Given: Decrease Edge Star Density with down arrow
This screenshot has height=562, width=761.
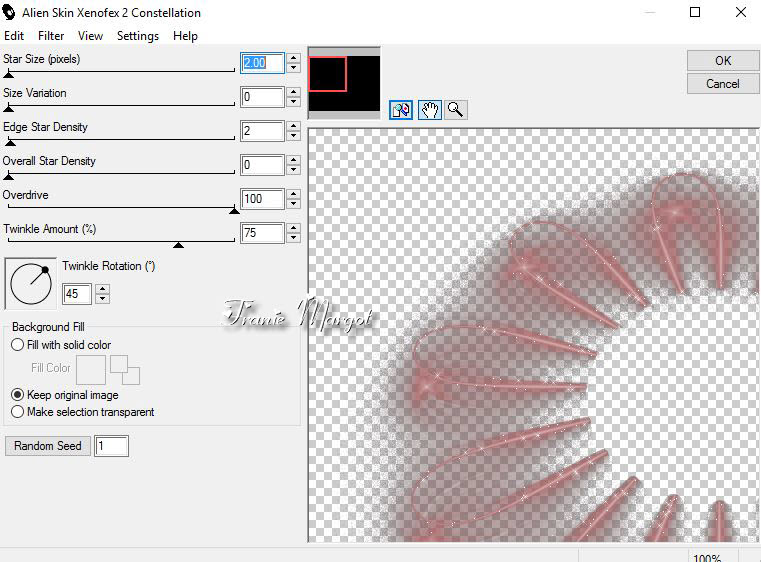Looking at the screenshot, I should (293, 136).
